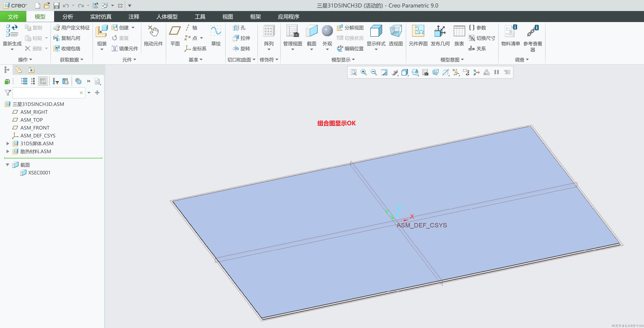Switch to the 视图 tab
This screenshot has height=328, width=644.
point(227,17)
